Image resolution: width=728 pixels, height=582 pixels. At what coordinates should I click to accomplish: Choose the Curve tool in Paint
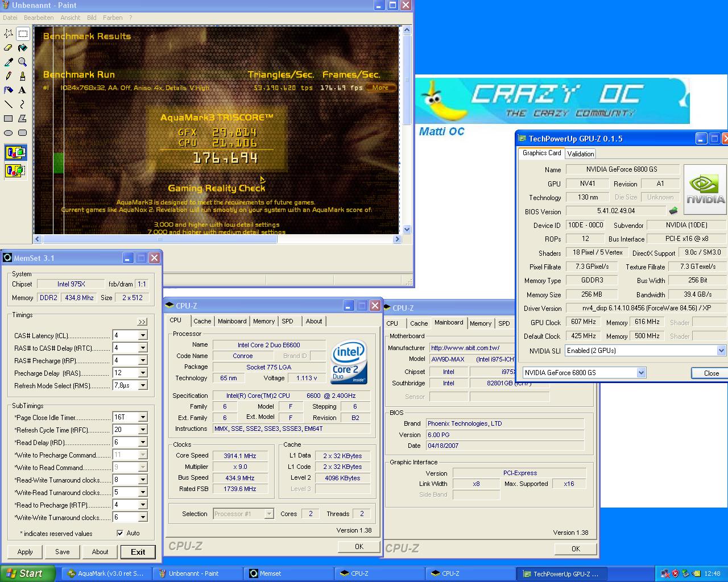coord(22,104)
